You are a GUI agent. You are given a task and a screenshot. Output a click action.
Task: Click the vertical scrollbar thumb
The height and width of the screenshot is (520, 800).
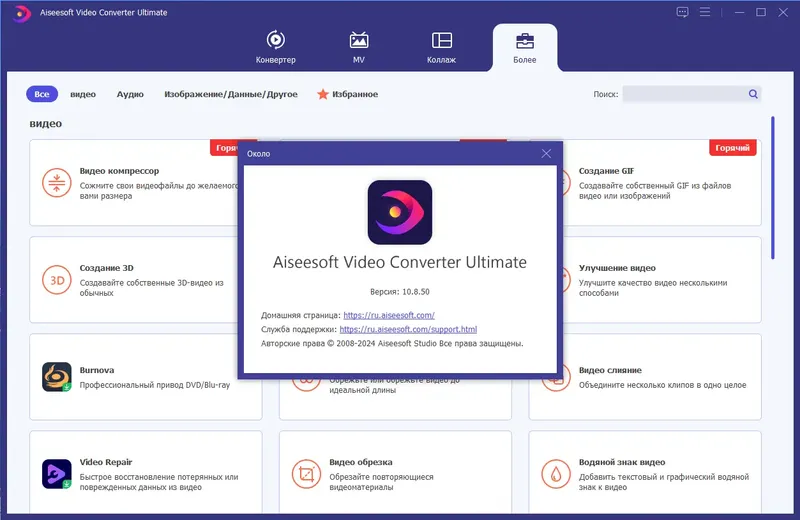pos(773,188)
